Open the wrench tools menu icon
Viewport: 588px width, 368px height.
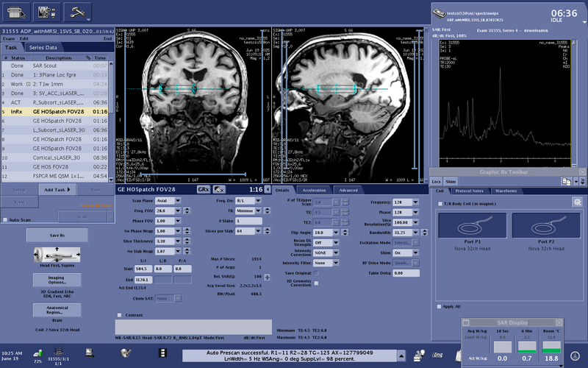[77, 13]
